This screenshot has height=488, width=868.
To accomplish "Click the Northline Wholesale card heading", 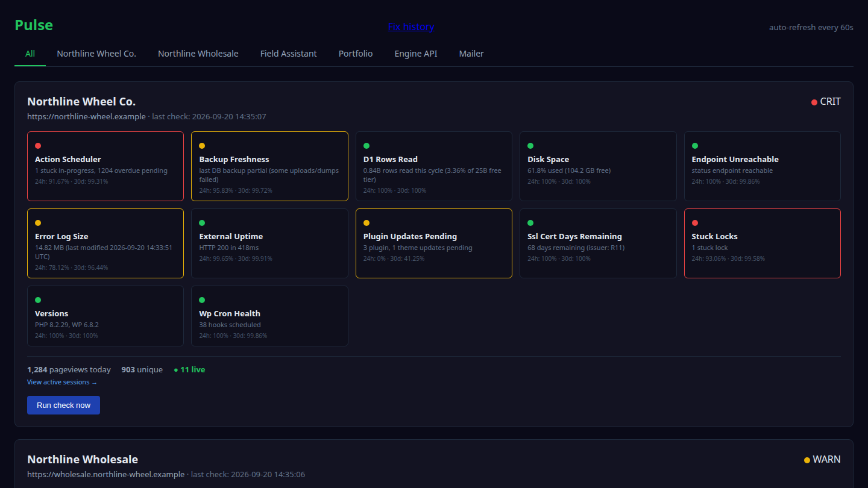I will point(83,459).
